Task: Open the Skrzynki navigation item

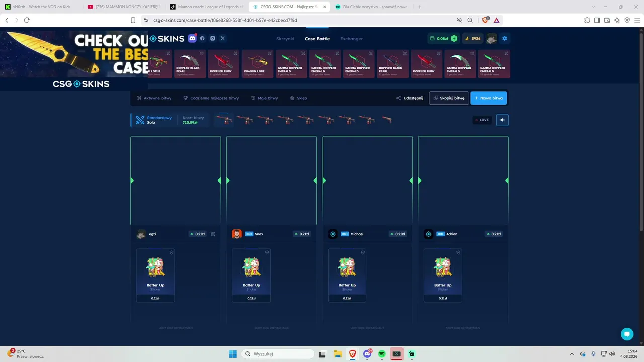Action: point(285,39)
